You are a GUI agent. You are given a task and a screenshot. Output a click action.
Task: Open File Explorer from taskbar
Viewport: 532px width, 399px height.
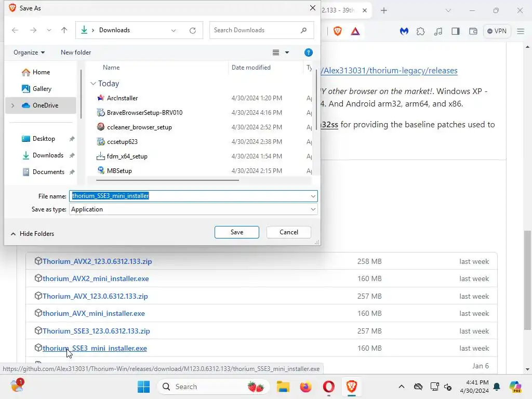pyautogui.click(x=283, y=387)
